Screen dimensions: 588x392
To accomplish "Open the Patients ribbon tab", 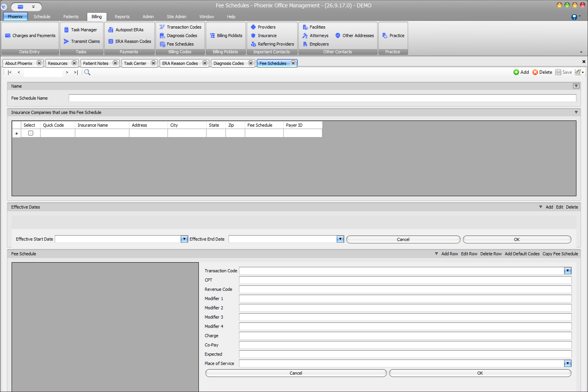I will point(71,17).
